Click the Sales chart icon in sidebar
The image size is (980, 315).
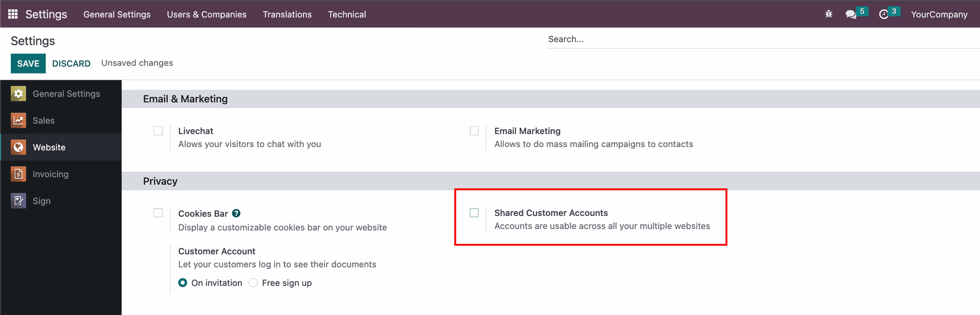pyautogui.click(x=18, y=120)
